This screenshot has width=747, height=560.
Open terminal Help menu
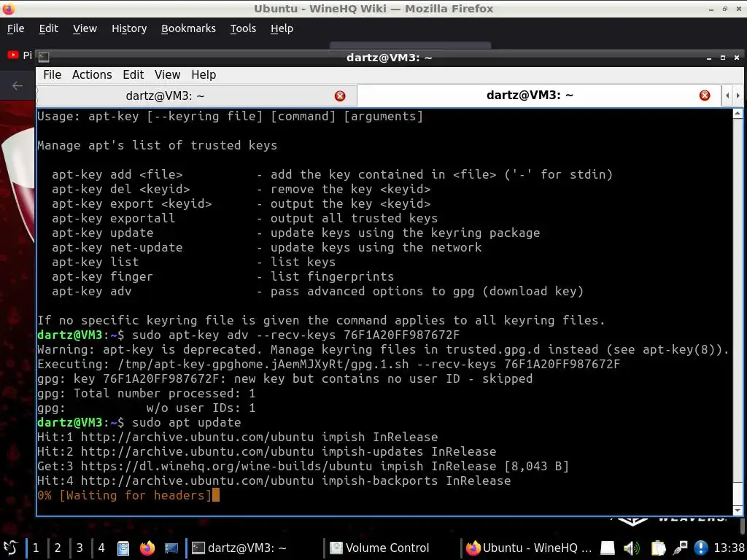[204, 75]
